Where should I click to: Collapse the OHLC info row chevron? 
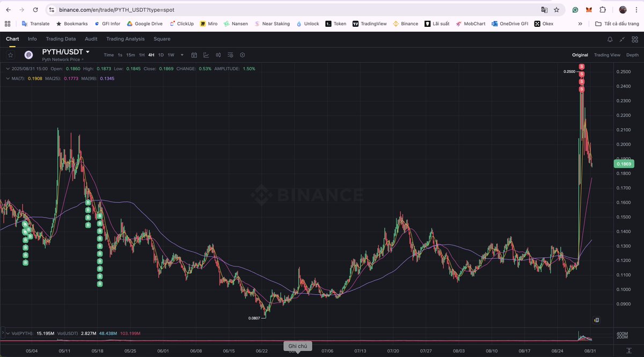(x=7, y=69)
